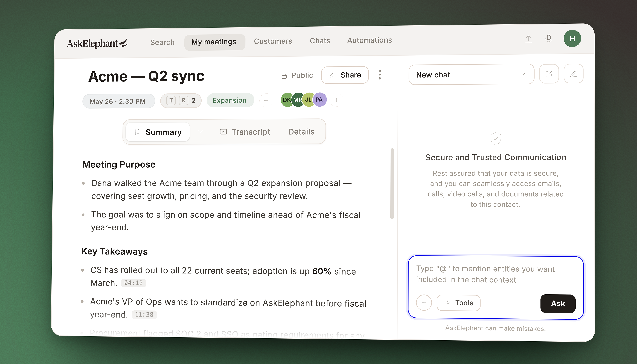Click the Key Takeaways heading
This screenshot has width=637, height=364.
114,251
